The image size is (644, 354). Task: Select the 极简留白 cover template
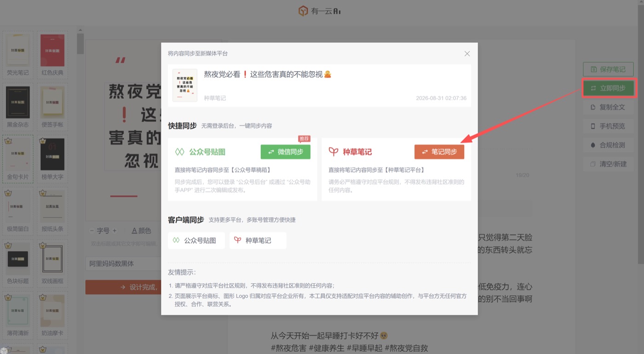point(18,211)
